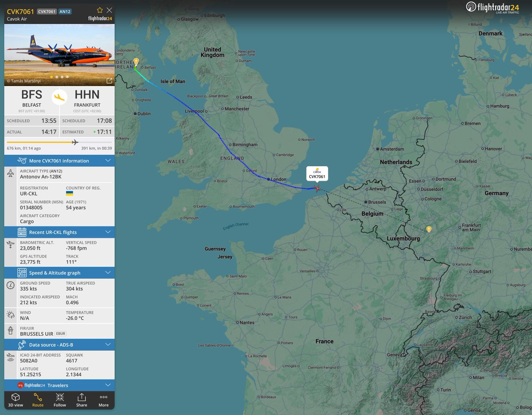
Task: Open the More options menu
Action: pyautogui.click(x=103, y=399)
